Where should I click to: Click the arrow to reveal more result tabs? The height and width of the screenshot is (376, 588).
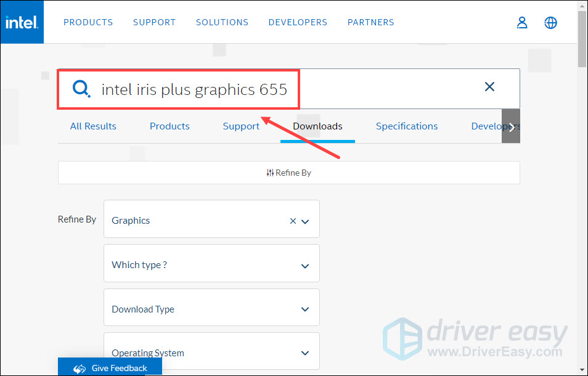(511, 126)
